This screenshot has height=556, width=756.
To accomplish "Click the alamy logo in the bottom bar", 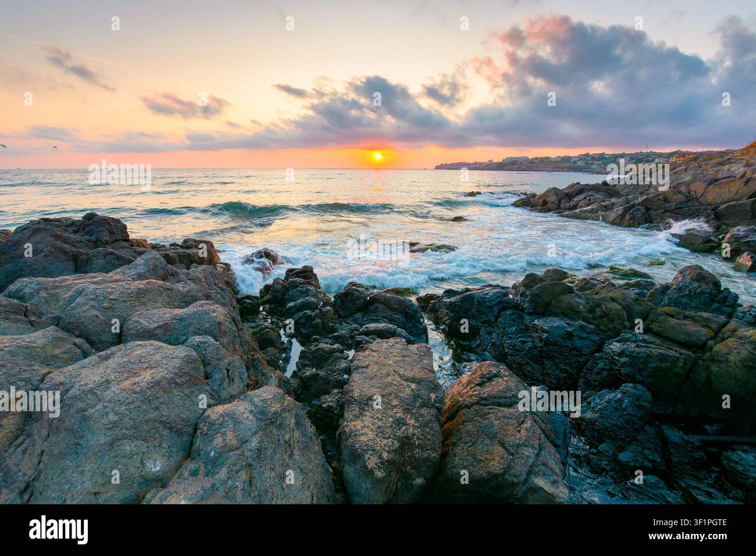I will coord(59,530).
